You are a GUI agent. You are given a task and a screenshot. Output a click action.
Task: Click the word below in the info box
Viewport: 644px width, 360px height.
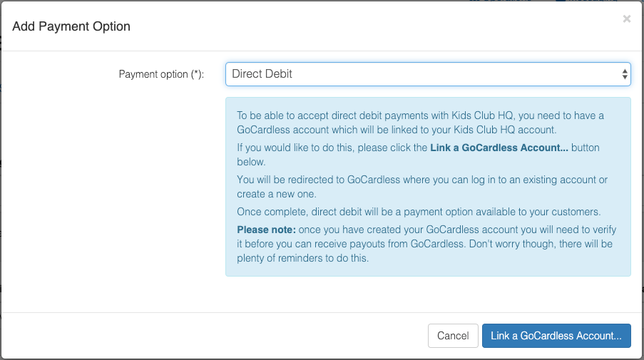pos(251,162)
